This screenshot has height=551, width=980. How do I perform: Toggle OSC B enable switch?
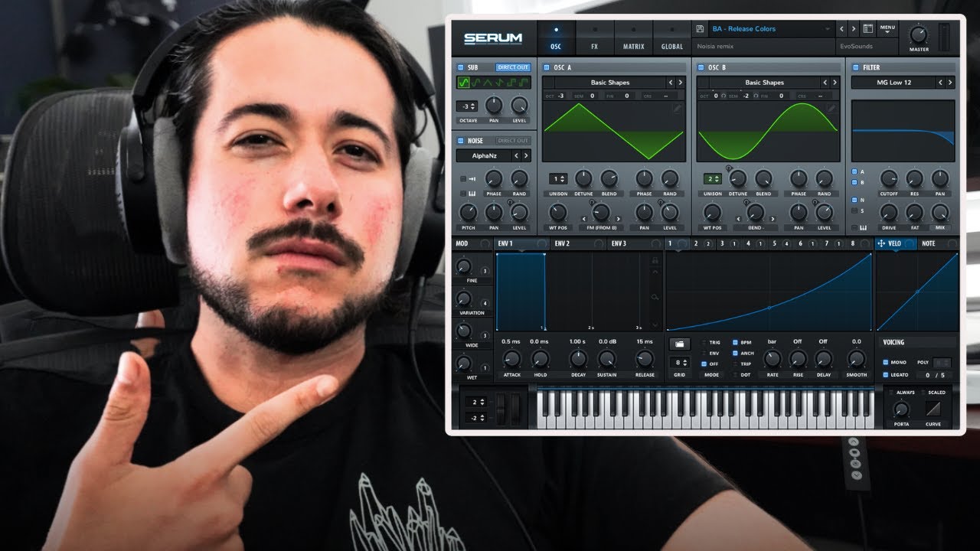(701, 67)
